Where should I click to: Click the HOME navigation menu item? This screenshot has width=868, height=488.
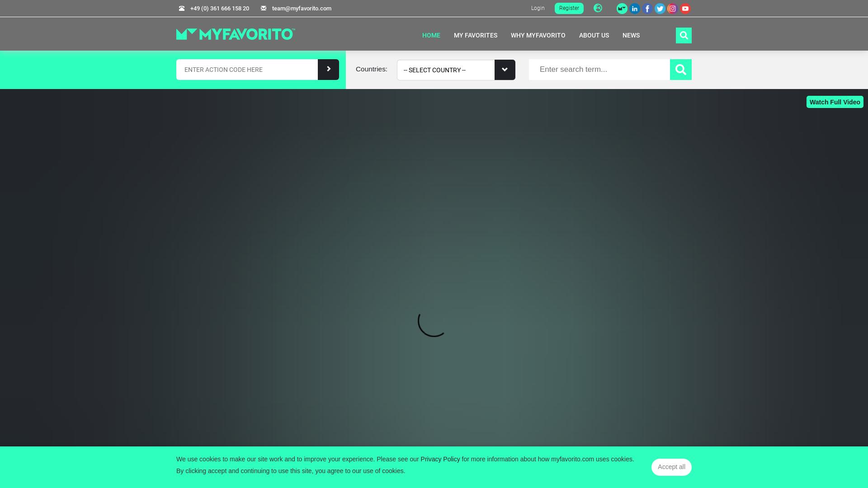point(431,35)
